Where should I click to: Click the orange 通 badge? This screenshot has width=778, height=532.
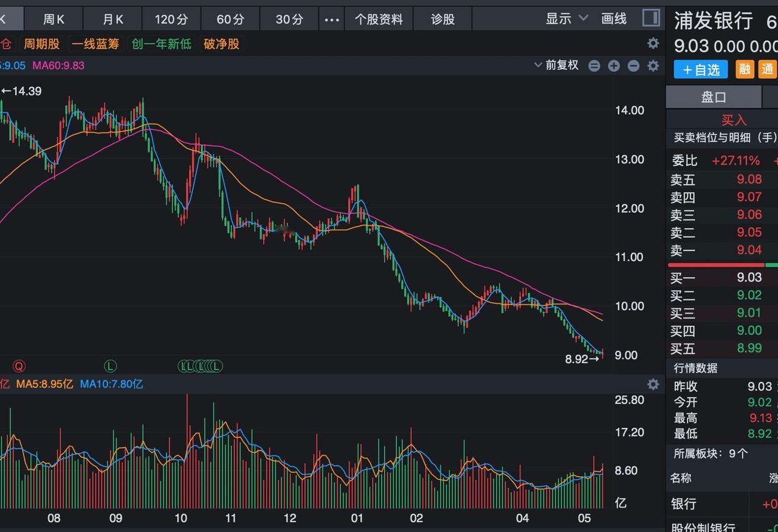tap(767, 69)
